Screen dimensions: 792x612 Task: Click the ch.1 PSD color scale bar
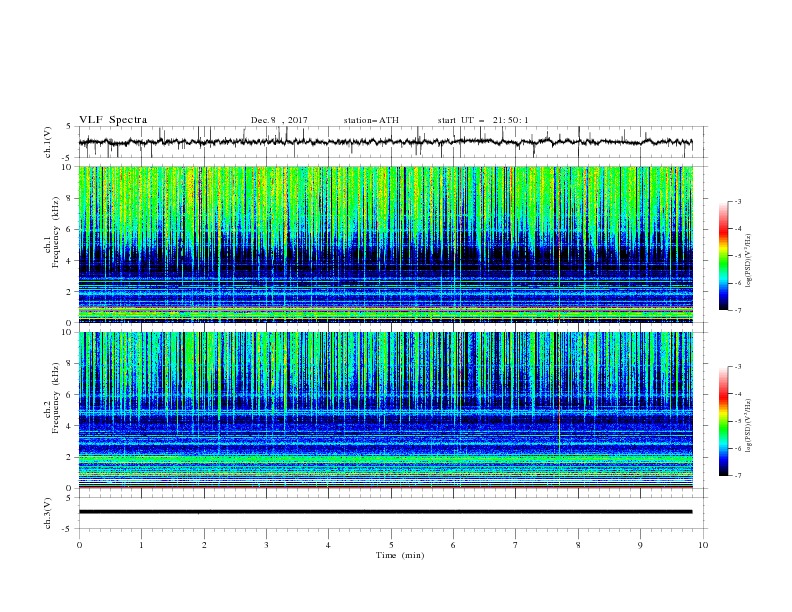tap(724, 256)
